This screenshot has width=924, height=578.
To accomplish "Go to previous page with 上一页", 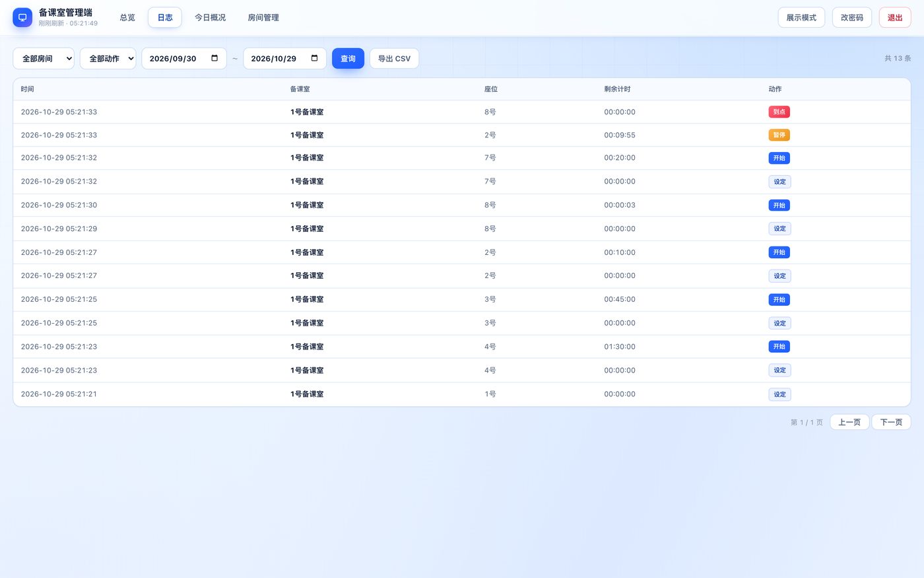I will coord(849,422).
